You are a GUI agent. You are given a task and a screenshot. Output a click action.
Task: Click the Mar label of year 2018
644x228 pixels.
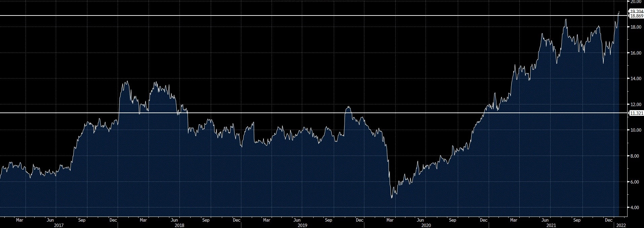click(143, 220)
